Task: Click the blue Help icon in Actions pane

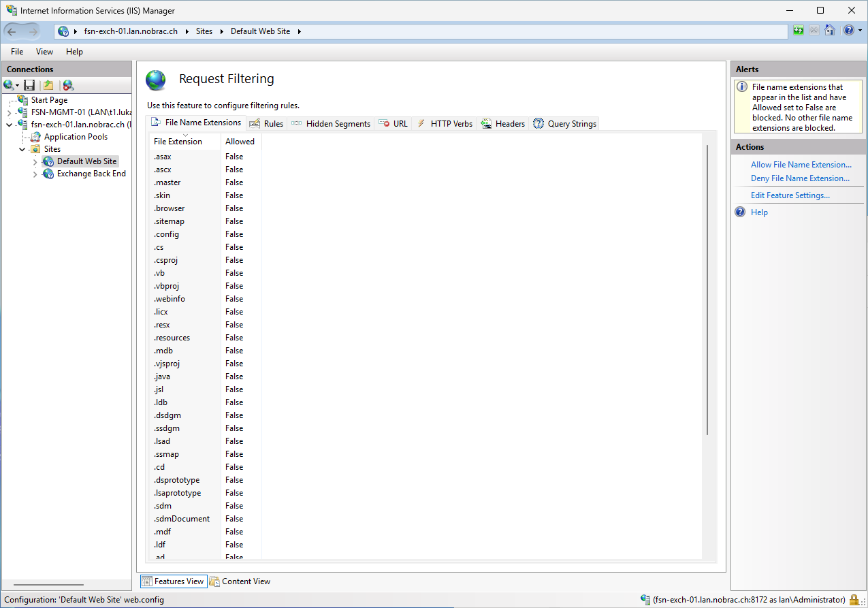Action: coord(741,212)
